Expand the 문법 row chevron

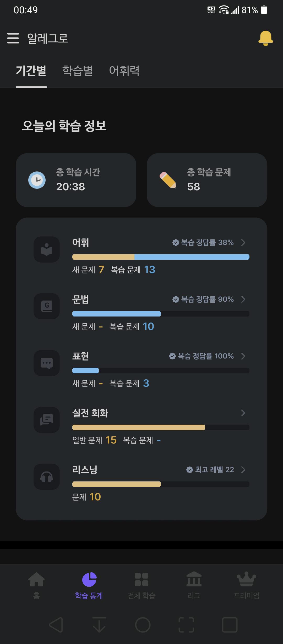[x=243, y=299]
